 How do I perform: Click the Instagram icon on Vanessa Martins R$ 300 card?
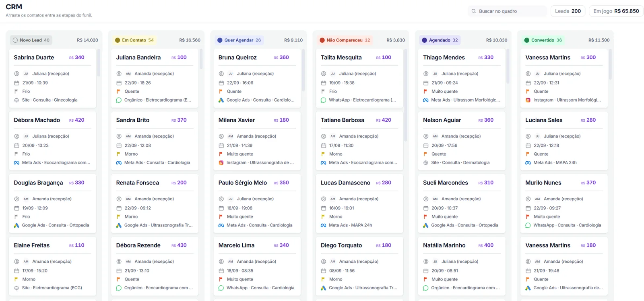[x=528, y=100]
